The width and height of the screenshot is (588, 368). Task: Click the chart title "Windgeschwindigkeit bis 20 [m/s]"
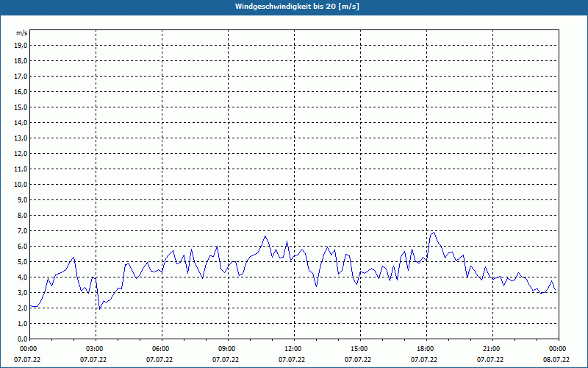pyautogui.click(x=297, y=7)
